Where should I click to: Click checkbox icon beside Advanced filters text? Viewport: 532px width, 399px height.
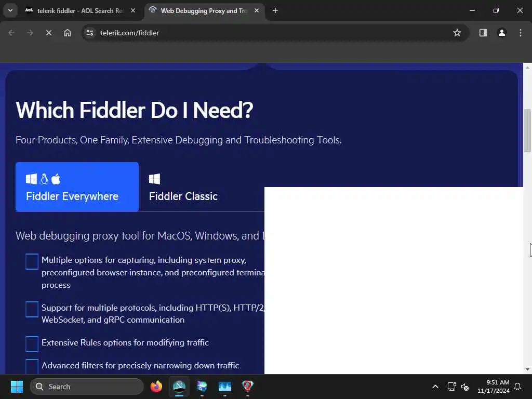[32, 366]
